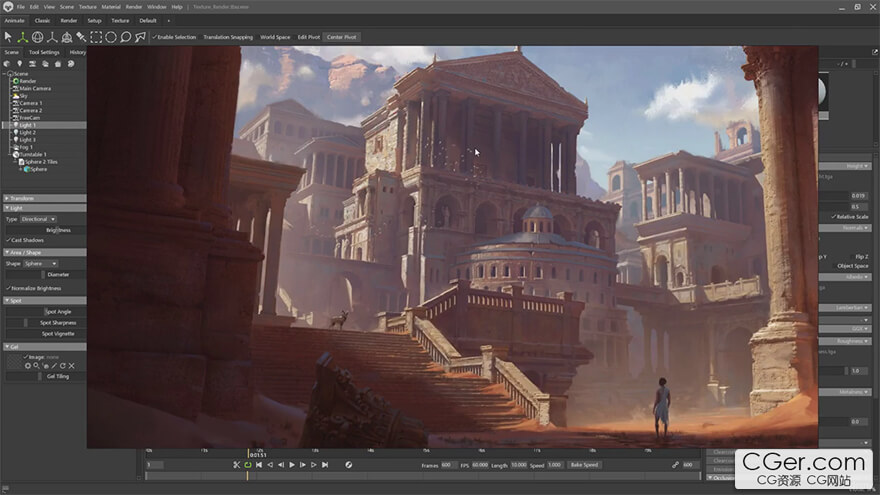The image size is (880, 495).
Task: Pick the Scale axis tool
Action: (52, 37)
